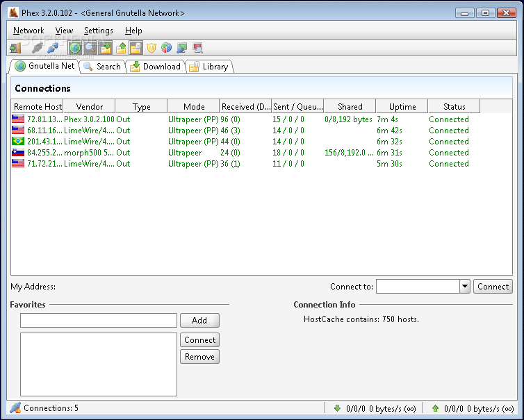Open the Help menu
The image size is (524, 420).
[x=133, y=31]
